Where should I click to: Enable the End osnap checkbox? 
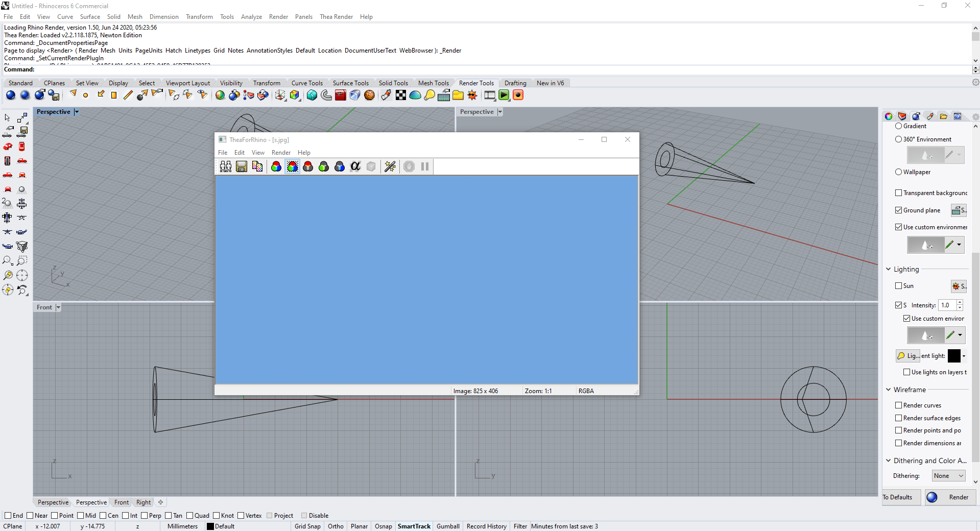[x=8, y=516]
